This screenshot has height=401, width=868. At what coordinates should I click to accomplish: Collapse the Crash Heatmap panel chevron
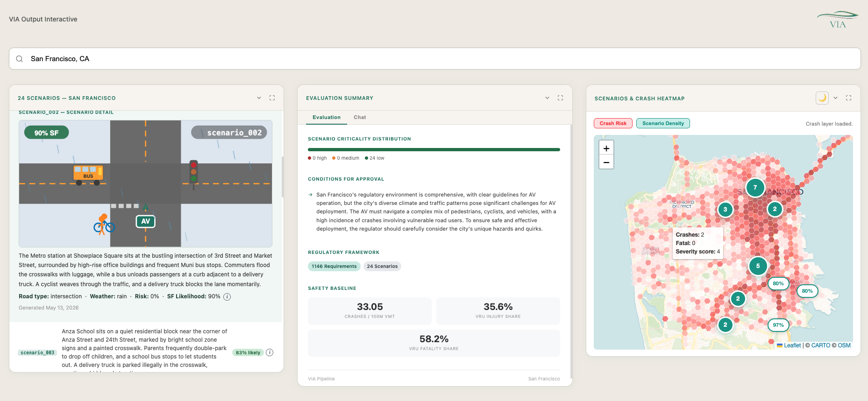click(835, 98)
